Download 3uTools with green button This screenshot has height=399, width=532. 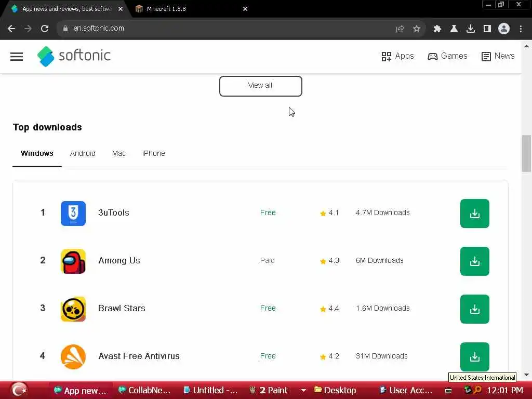tap(475, 214)
